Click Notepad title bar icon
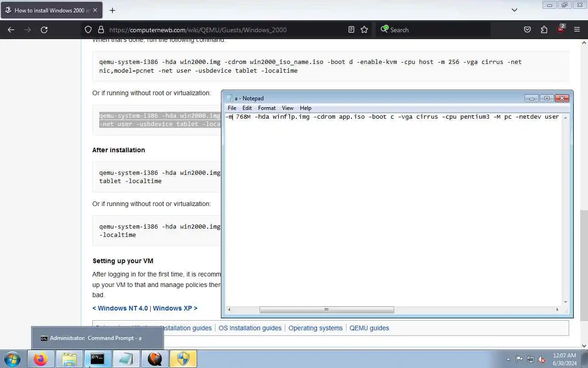The image size is (588, 368). tap(230, 98)
